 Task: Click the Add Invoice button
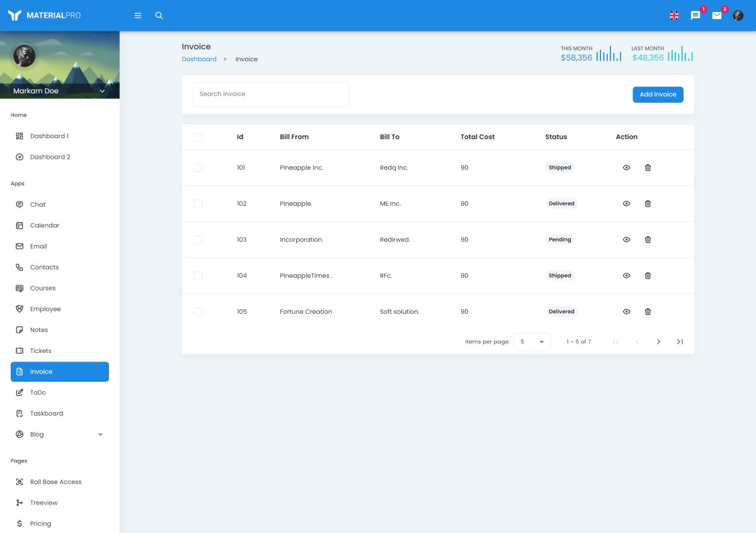click(658, 95)
